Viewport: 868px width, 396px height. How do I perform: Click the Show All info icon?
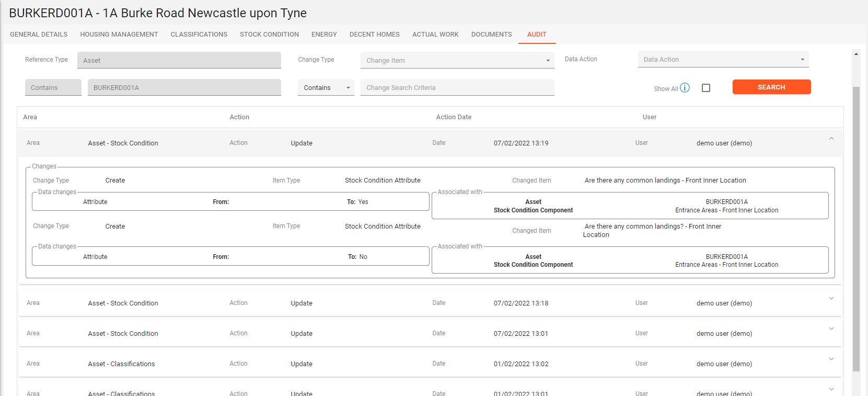click(x=685, y=88)
